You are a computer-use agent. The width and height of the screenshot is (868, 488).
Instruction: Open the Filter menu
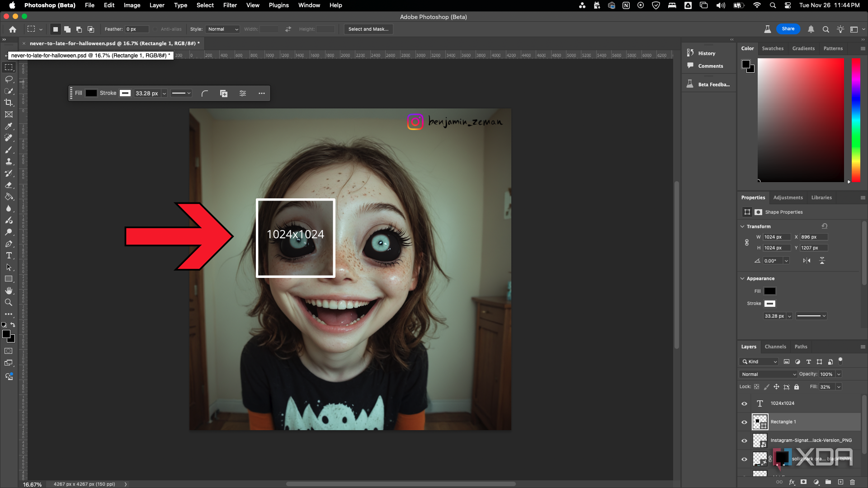point(230,5)
